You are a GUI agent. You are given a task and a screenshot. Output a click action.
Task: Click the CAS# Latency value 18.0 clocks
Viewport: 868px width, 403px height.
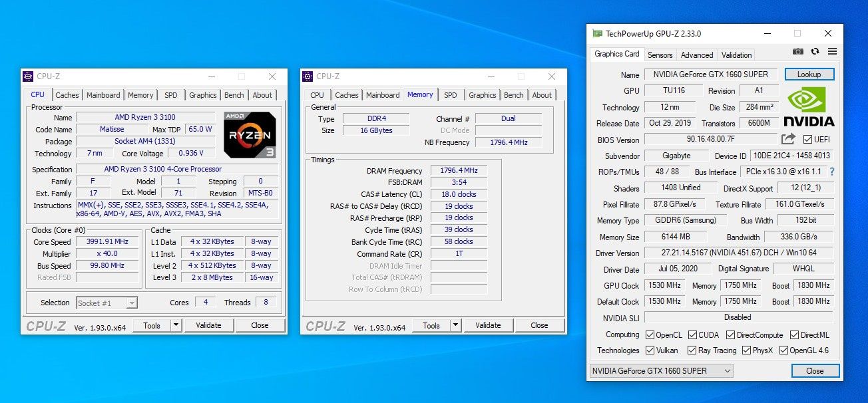tap(459, 194)
